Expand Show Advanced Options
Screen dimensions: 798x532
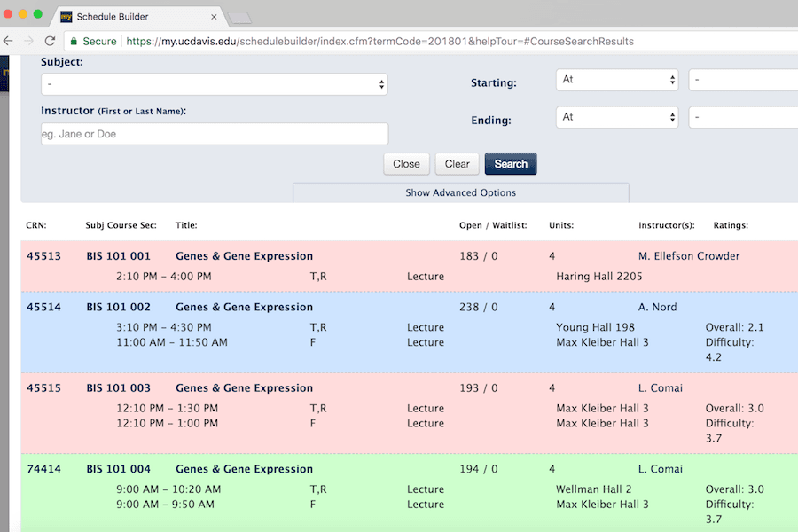pos(460,192)
